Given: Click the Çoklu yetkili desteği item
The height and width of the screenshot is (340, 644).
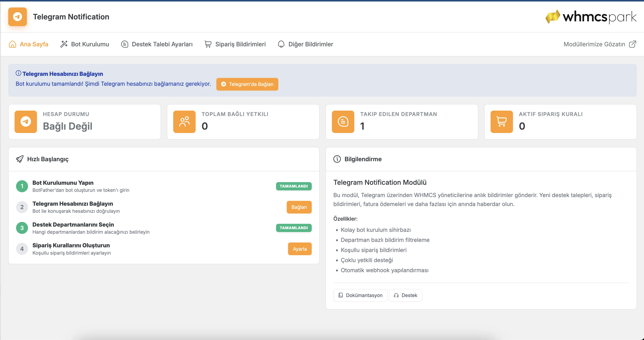Looking at the screenshot, I should tap(367, 260).
